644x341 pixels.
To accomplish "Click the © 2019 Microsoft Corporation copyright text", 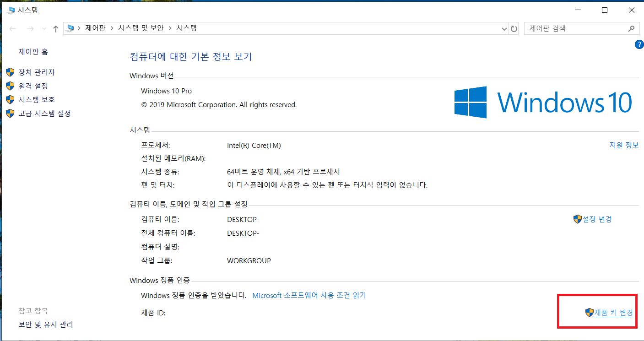I will tap(219, 105).
